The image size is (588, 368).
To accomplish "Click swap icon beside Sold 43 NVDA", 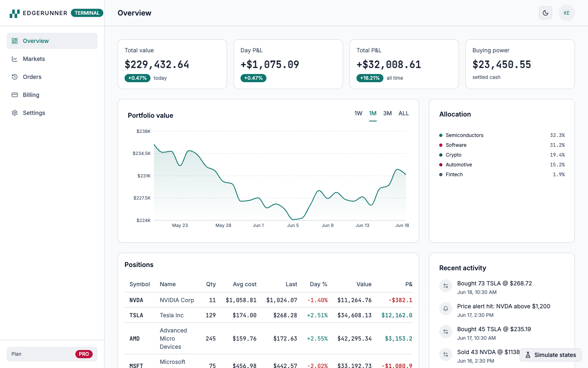I will click(446, 355).
